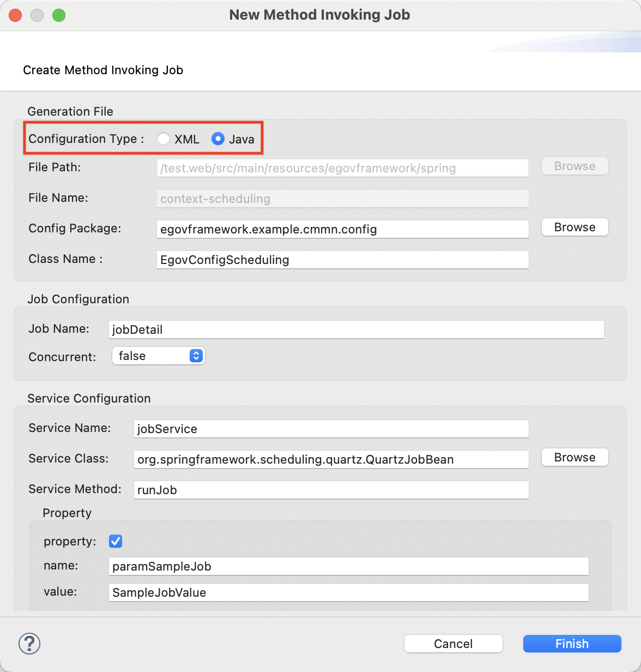Edit the Job Name field
Image resolution: width=641 pixels, height=672 pixels.
coord(356,329)
